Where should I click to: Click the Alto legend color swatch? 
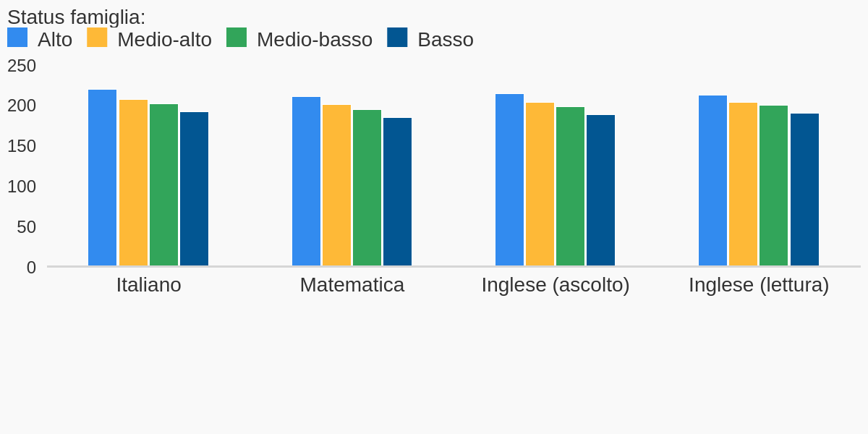click(x=17, y=38)
